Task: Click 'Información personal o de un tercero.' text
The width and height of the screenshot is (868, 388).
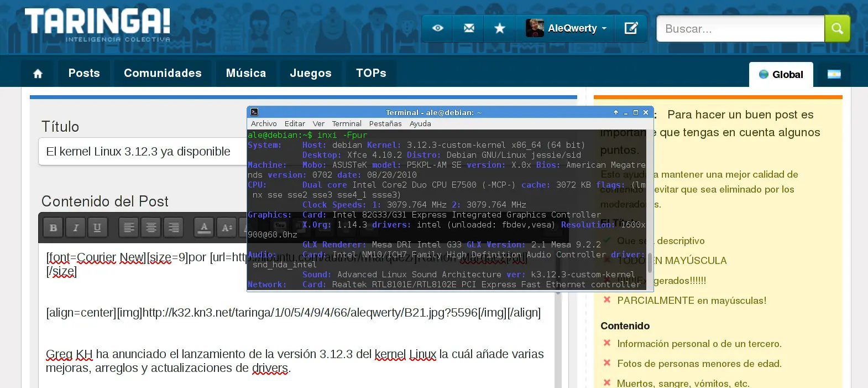Action: pos(699,344)
